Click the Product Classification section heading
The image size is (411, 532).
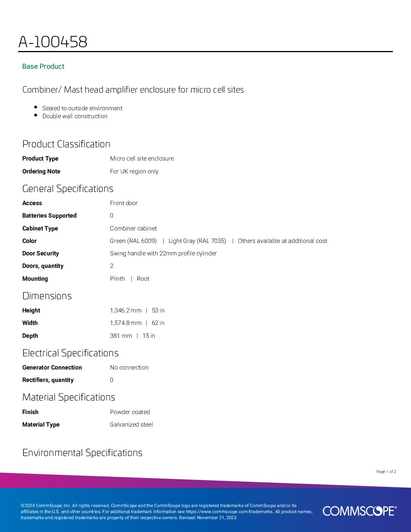(66, 144)
